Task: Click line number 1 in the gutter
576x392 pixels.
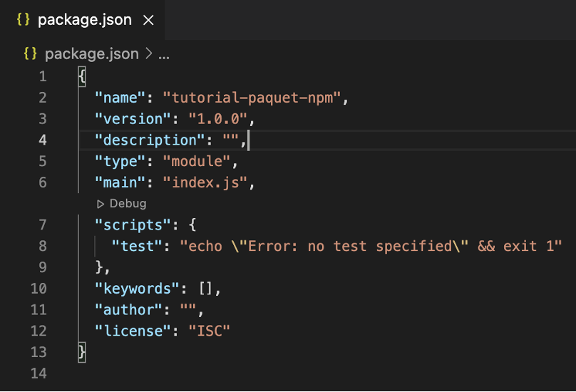Action: pos(43,76)
